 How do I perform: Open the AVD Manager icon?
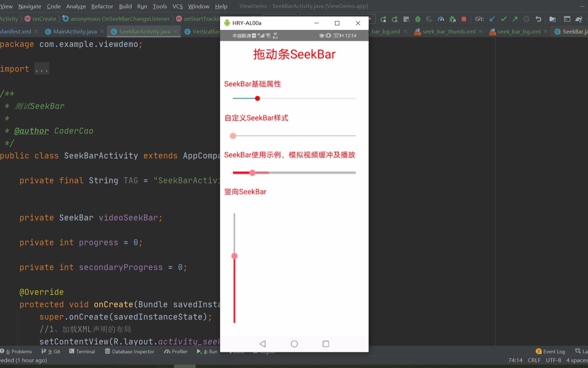(567, 19)
